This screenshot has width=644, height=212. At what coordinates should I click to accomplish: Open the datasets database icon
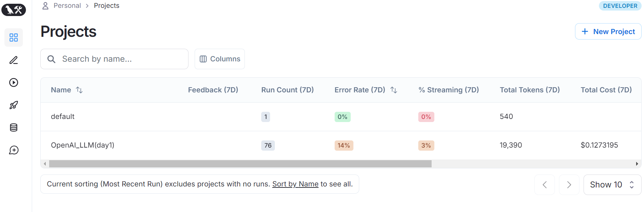[14, 127]
